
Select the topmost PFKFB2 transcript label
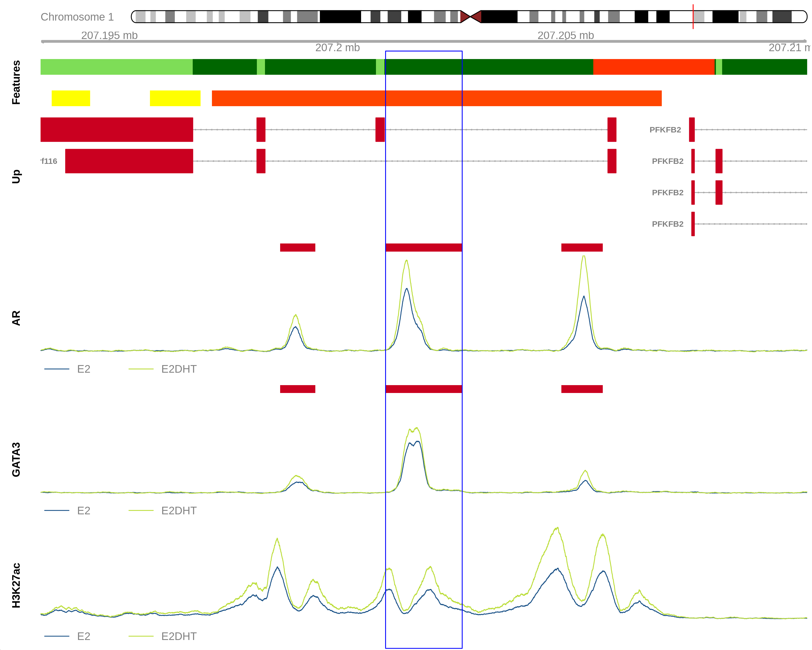[665, 130]
